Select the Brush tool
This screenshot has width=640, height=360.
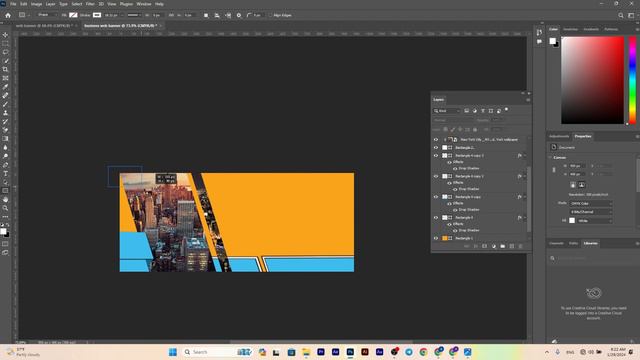tap(5, 104)
